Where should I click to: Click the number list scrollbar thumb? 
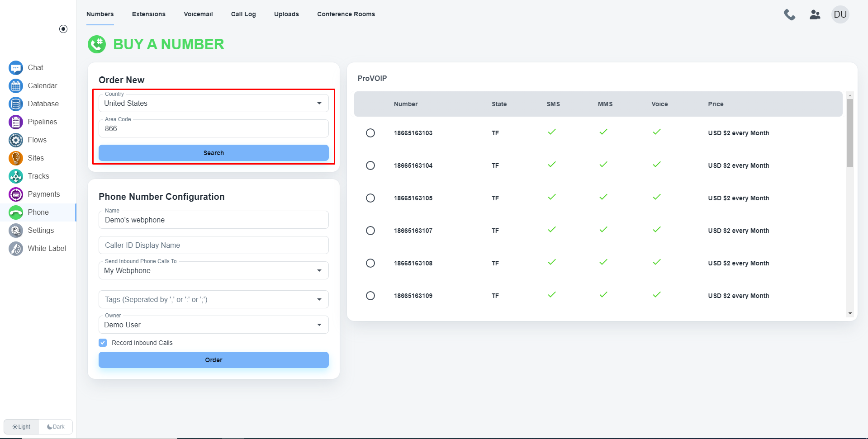[x=850, y=133]
